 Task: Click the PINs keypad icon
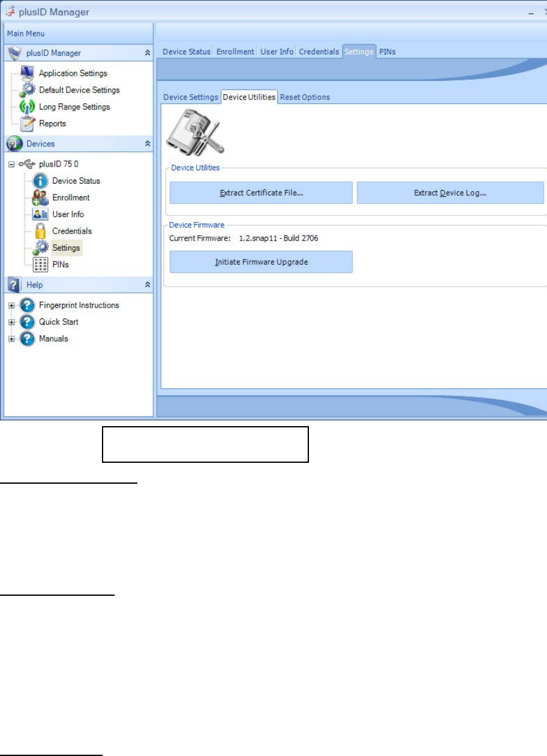pos(41,264)
